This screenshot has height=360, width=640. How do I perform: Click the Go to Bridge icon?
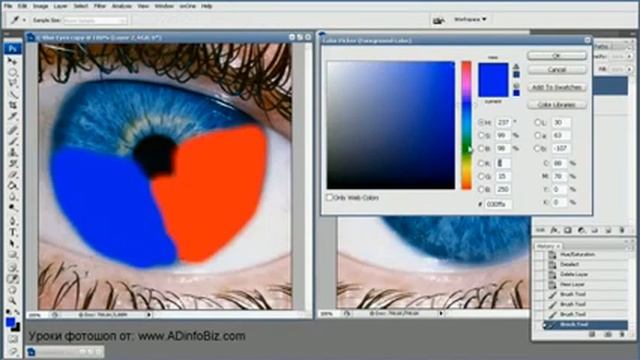click(439, 20)
